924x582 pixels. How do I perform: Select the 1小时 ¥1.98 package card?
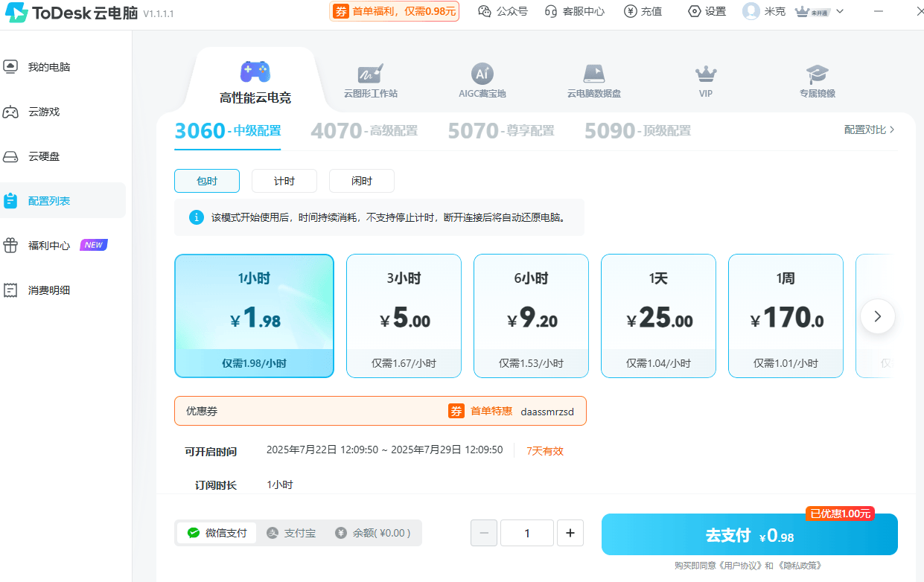point(255,316)
